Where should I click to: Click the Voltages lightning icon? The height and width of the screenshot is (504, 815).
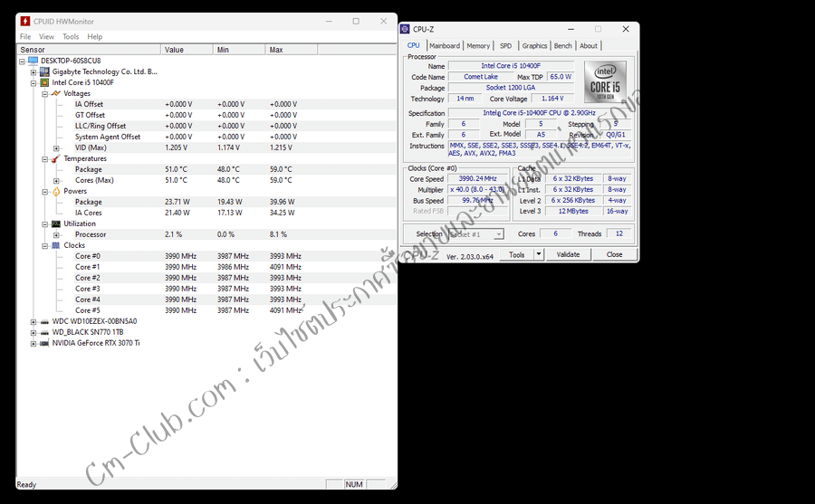click(55, 93)
